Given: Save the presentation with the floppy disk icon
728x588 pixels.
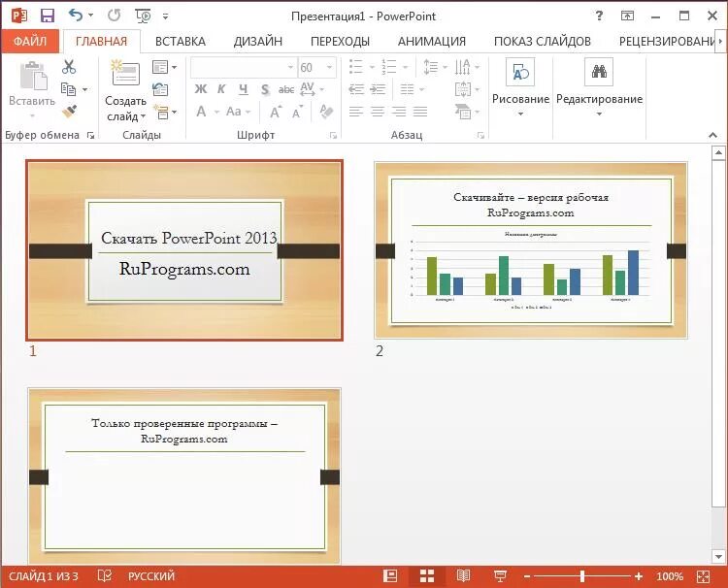Looking at the screenshot, I should 48,16.
